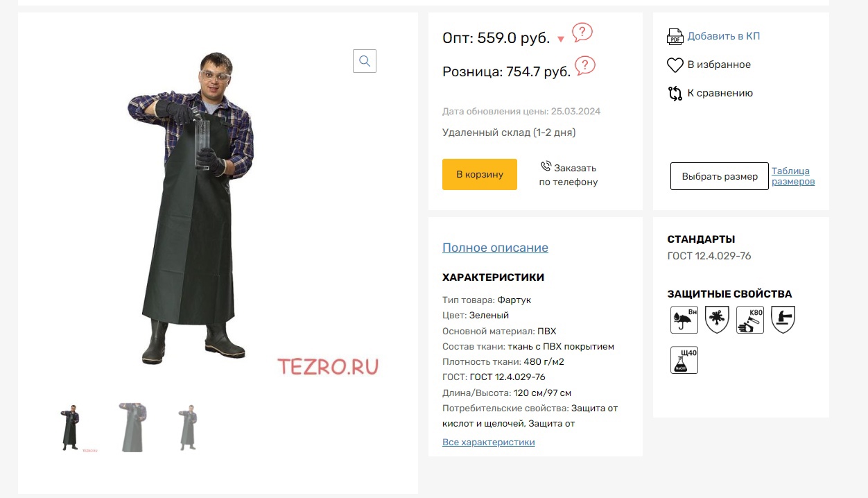Click the magnifier icon on product image
Viewport: 868px width, 498px height.
pyautogui.click(x=365, y=61)
